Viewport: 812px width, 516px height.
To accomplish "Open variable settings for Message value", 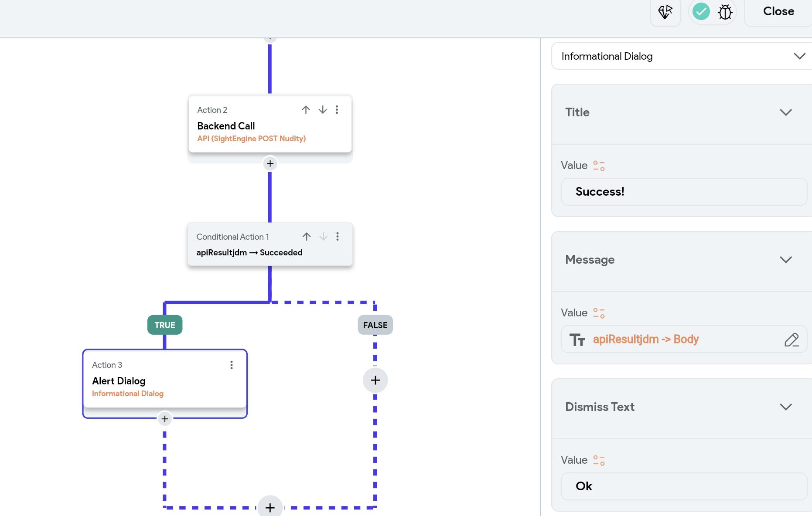I will [x=599, y=313].
